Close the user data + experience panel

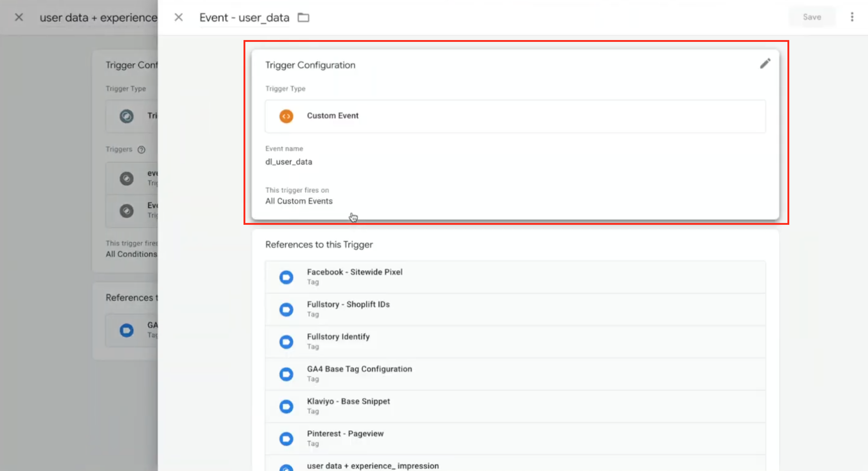[19, 17]
